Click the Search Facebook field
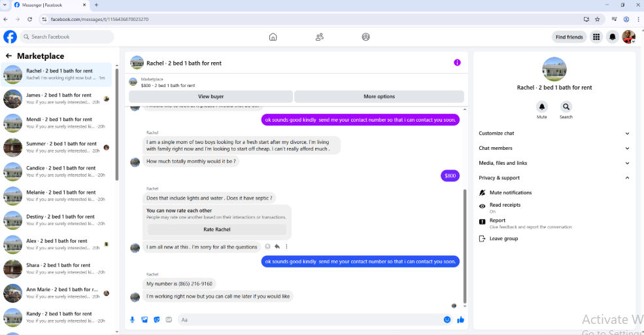The height and width of the screenshot is (335, 644). 67,37
